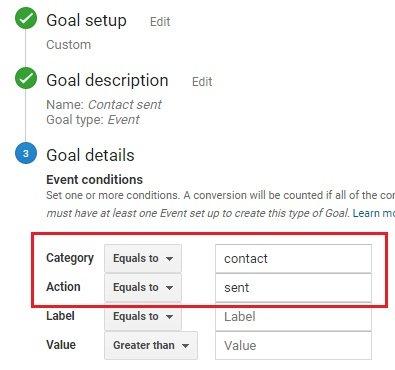Image resolution: width=395 pixels, height=370 pixels.
Task: Click the empty Label input field
Action: (293, 317)
